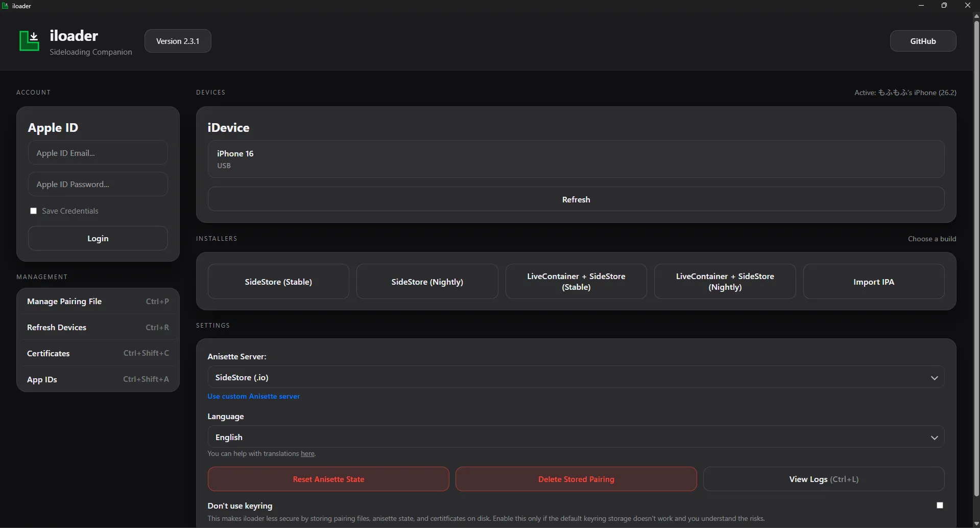
Task: Click Use custom Anisette server link
Action: click(x=254, y=396)
